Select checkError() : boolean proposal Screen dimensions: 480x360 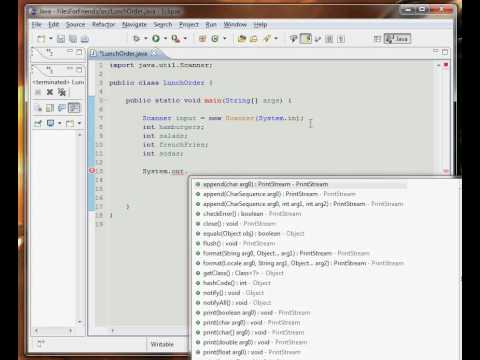tap(252, 214)
